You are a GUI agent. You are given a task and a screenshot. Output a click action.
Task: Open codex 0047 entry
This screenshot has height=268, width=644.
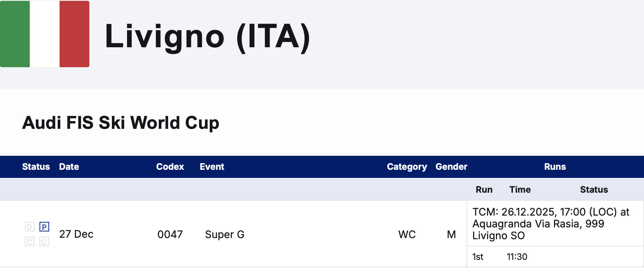click(170, 234)
